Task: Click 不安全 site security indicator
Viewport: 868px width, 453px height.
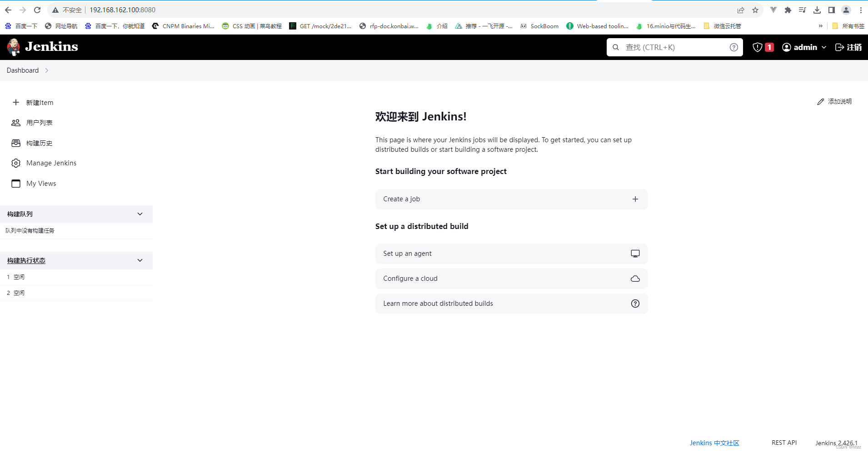Action: coord(67,10)
